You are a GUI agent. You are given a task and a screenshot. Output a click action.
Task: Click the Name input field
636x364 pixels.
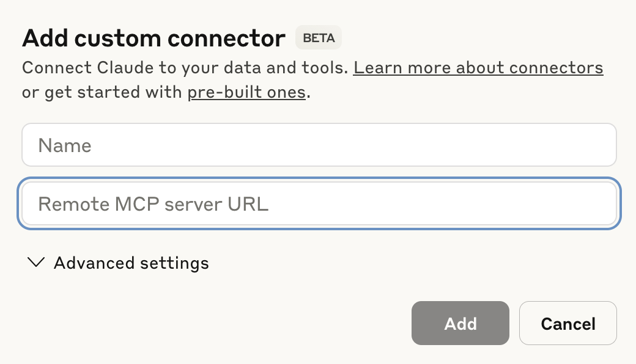coord(319,145)
